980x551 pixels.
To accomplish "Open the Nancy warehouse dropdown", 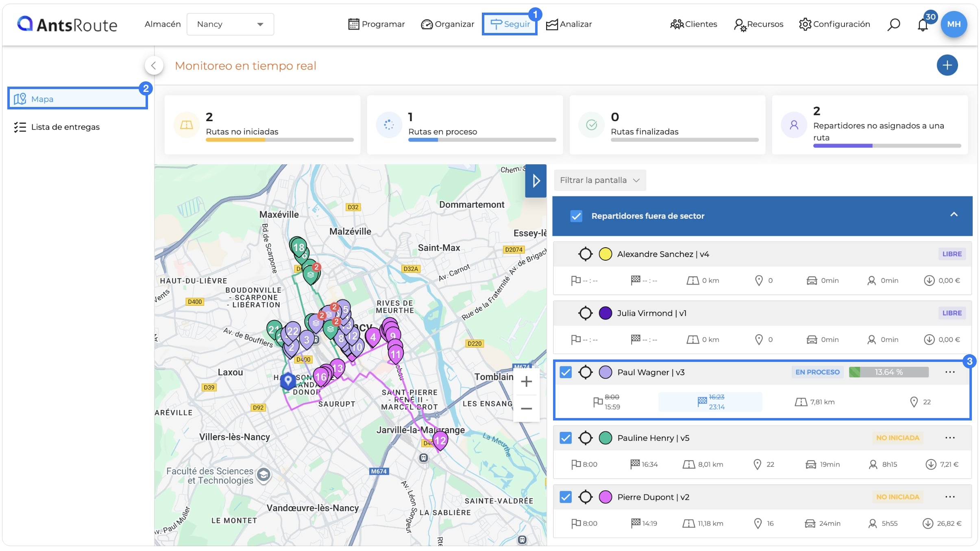I will pyautogui.click(x=230, y=24).
